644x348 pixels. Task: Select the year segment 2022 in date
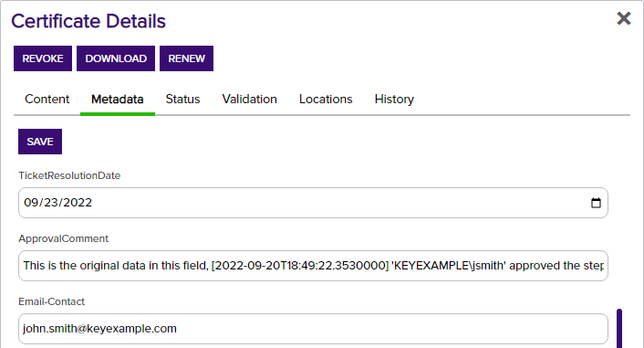tap(78, 203)
